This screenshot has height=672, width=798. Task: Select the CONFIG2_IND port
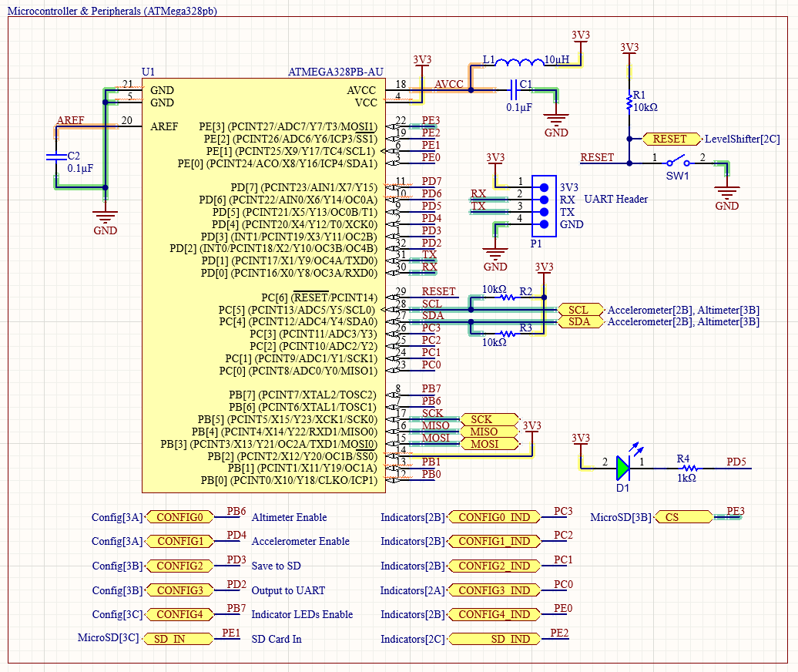(x=495, y=566)
